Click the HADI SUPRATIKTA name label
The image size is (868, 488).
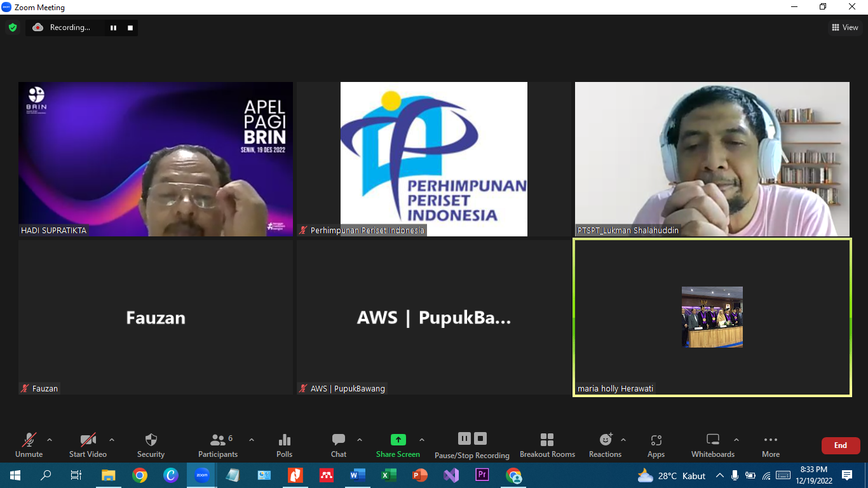[x=53, y=230]
